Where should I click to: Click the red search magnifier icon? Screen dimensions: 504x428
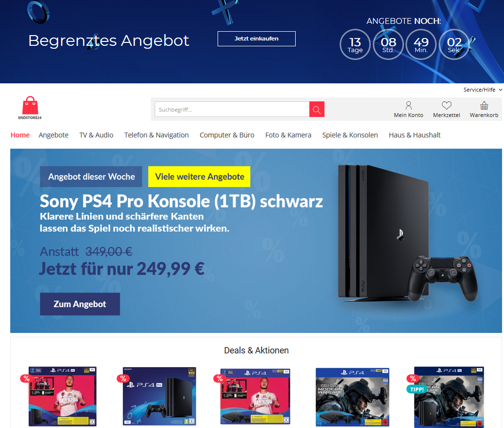tap(317, 110)
